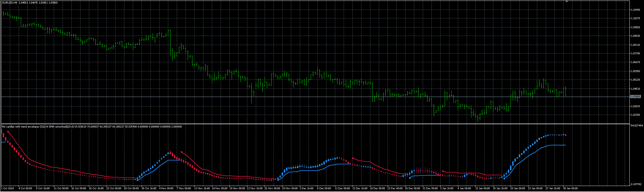Screen dimensions: 644x192
Task: Click the 4 Nov 08:00 time label
Action: click(x=166, y=188)
